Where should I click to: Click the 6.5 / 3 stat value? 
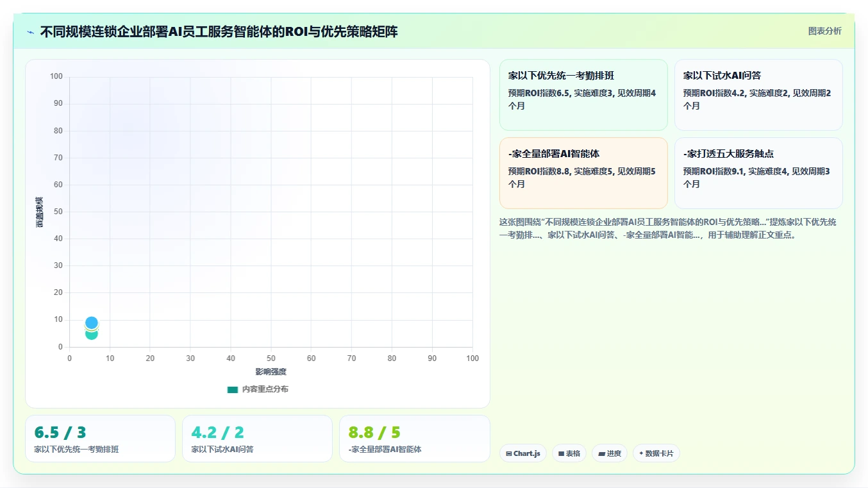click(60, 432)
